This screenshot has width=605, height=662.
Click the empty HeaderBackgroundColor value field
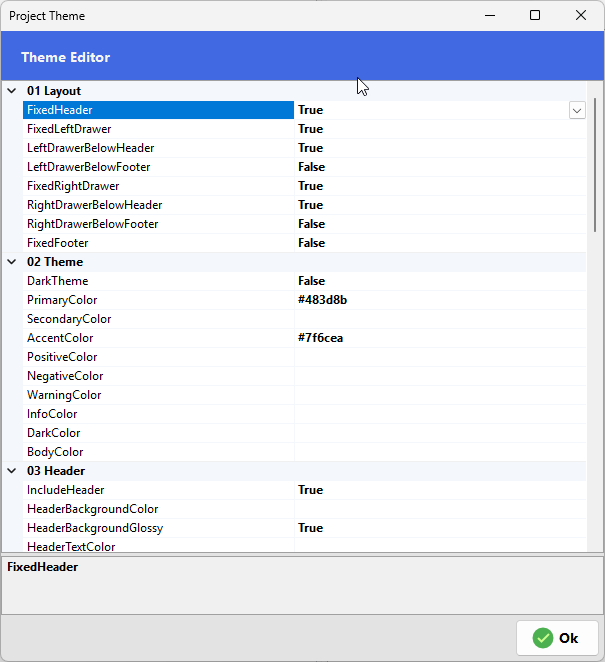[440, 509]
